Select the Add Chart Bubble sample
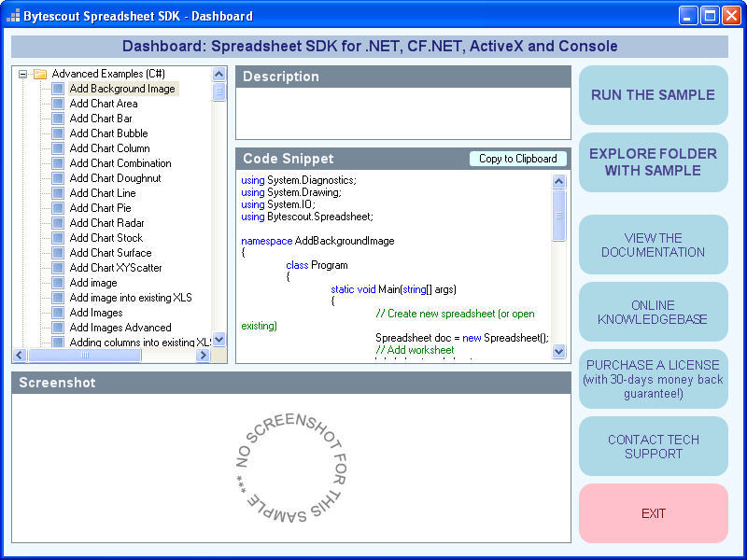 [x=108, y=133]
